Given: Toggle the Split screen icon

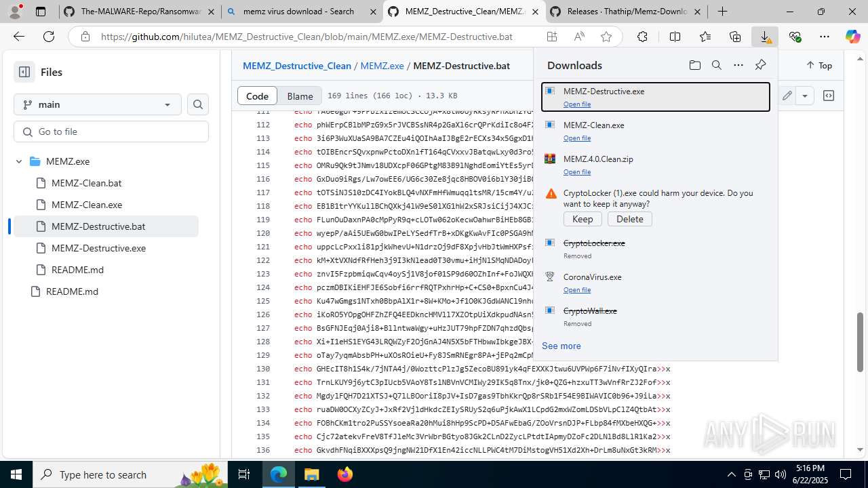Looking at the screenshot, I should tap(675, 37).
